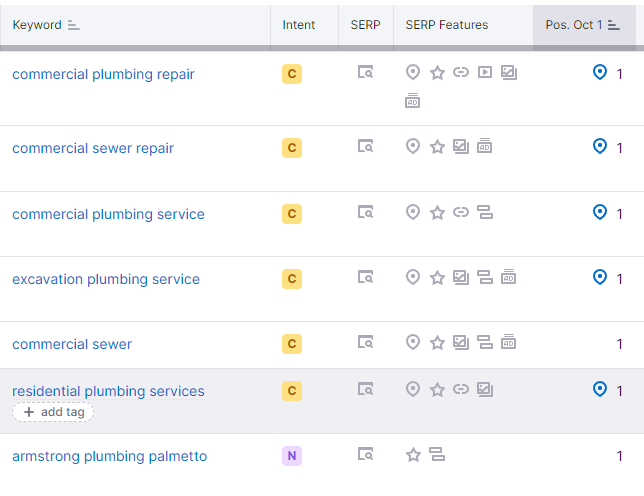This screenshot has height=496, width=644.
Task: Click sitelinks icon for commercial plumbing repair
Action: click(461, 73)
